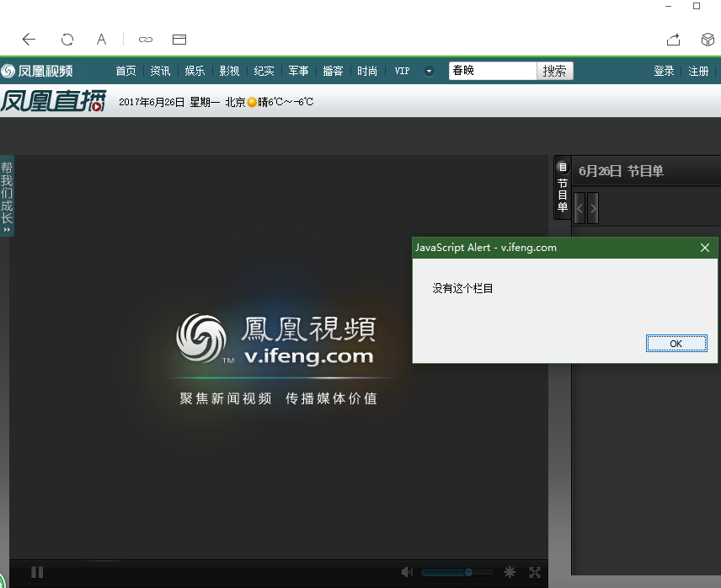Click OK in the JavaScript Alert
The height and width of the screenshot is (588, 721).
coord(676,344)
